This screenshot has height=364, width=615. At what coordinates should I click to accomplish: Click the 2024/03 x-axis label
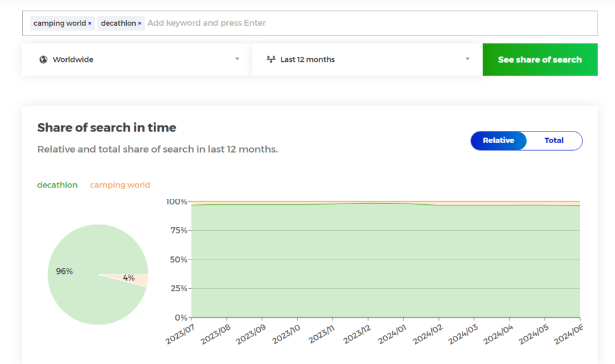click(463, 335)
